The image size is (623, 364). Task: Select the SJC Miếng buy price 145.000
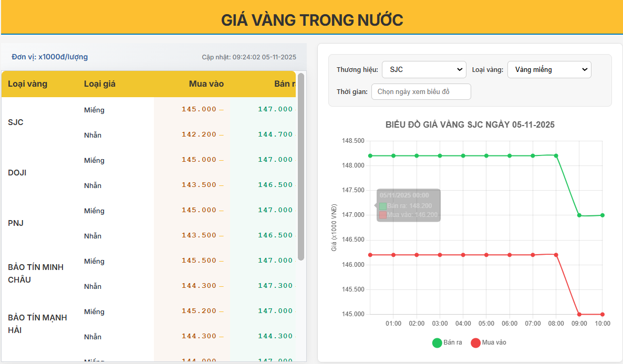199,109
